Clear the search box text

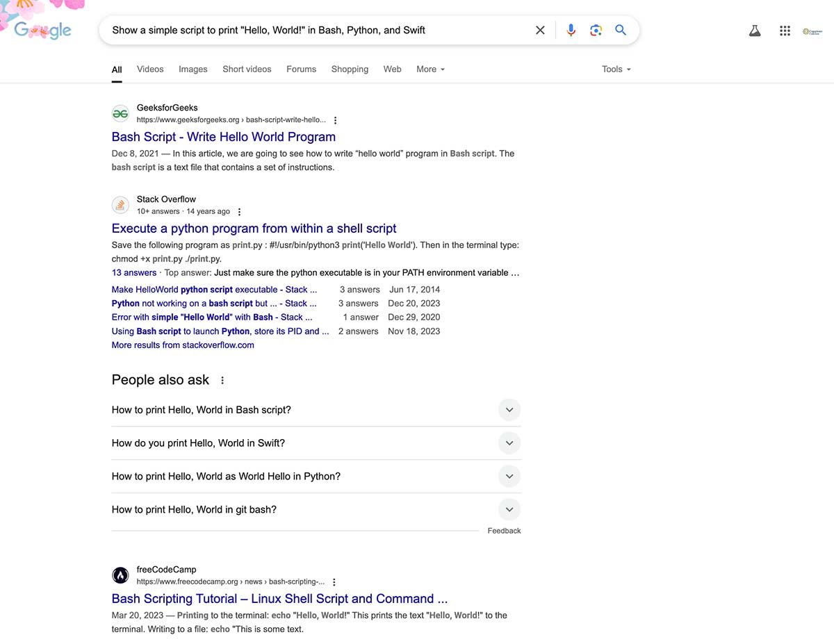tap(540, 31)
